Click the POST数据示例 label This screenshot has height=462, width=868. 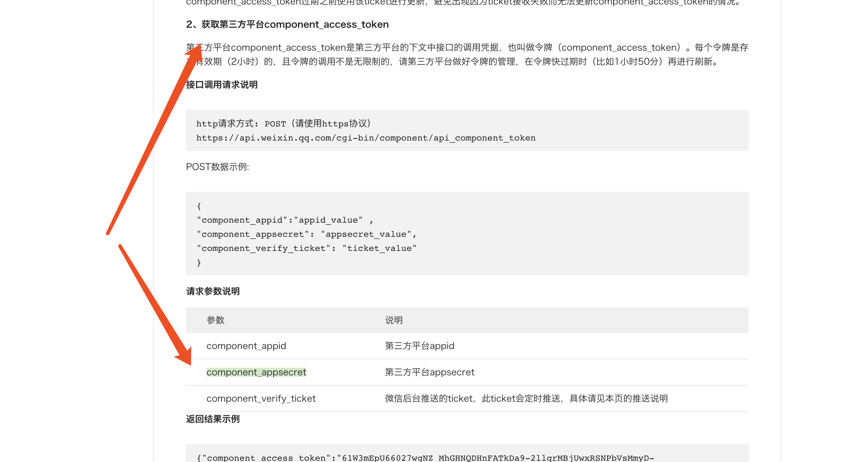[217, 167]
